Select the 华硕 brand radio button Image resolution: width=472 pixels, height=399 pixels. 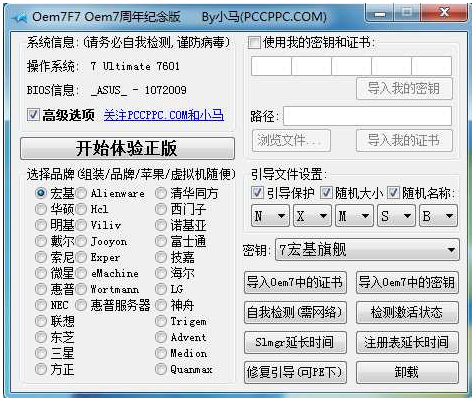tap(41, 209)
